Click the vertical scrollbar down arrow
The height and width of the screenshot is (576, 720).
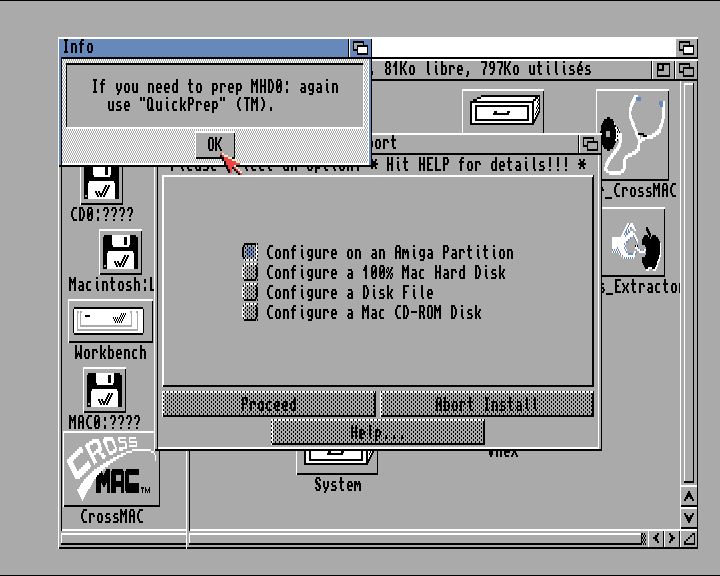point(688,517)
